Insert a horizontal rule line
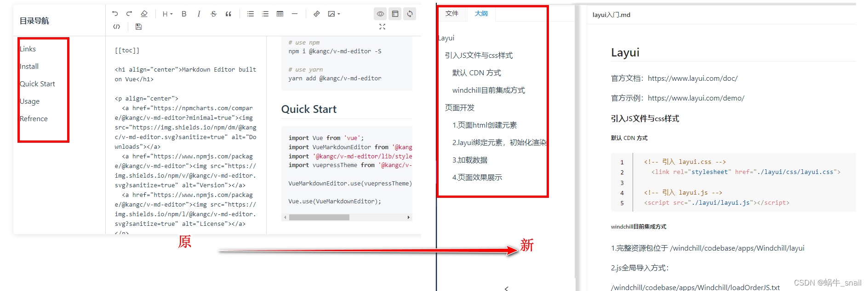 (x=295, y=14)
